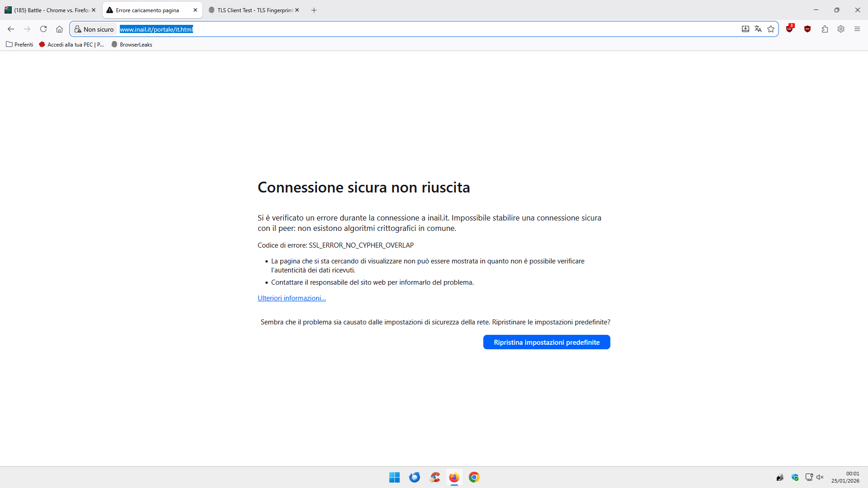Open the application hamburger menu
Screen dimensions: 868x488
click(857, 29)
